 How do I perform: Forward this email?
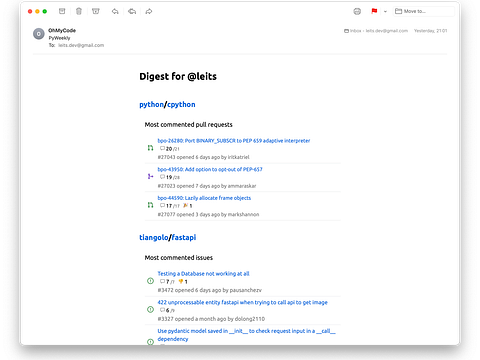coord(149,11)
